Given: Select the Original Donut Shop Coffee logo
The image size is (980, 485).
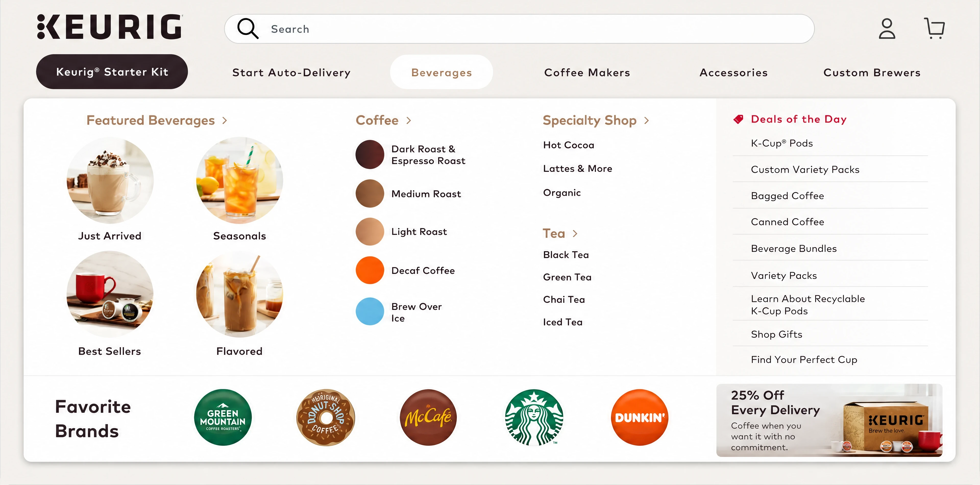Looking at the screenshot, I should click(326, 417).
